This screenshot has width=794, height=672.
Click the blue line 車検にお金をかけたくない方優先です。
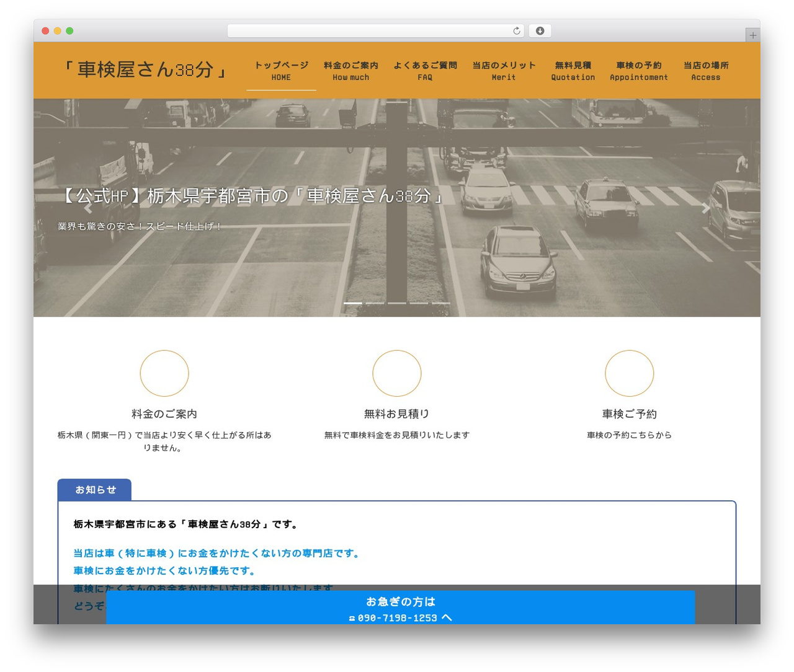(x=164, y=570)
